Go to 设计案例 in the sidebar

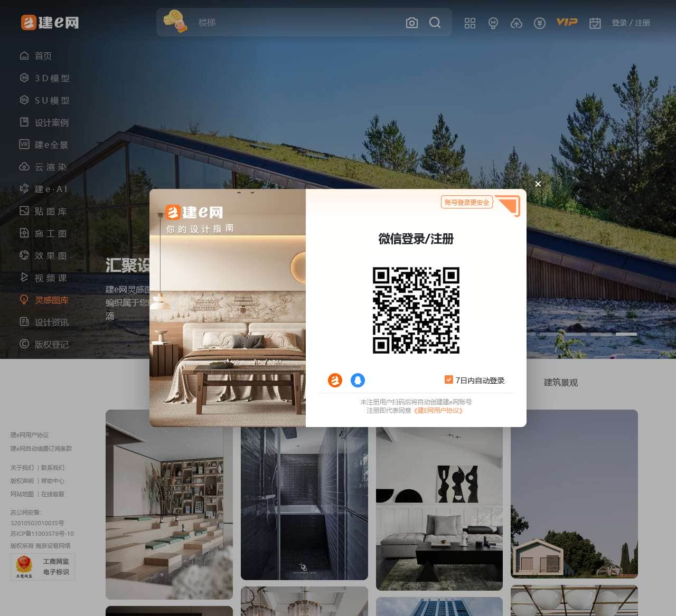click(x=51, y=122)
